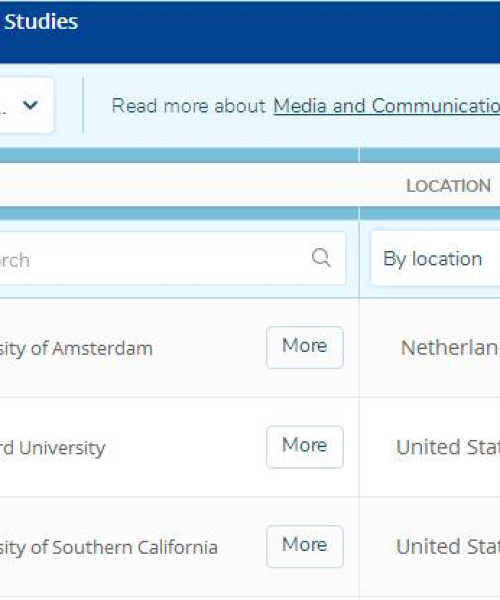
Task: Click the Read more about label
Action: tap(189, 106)
